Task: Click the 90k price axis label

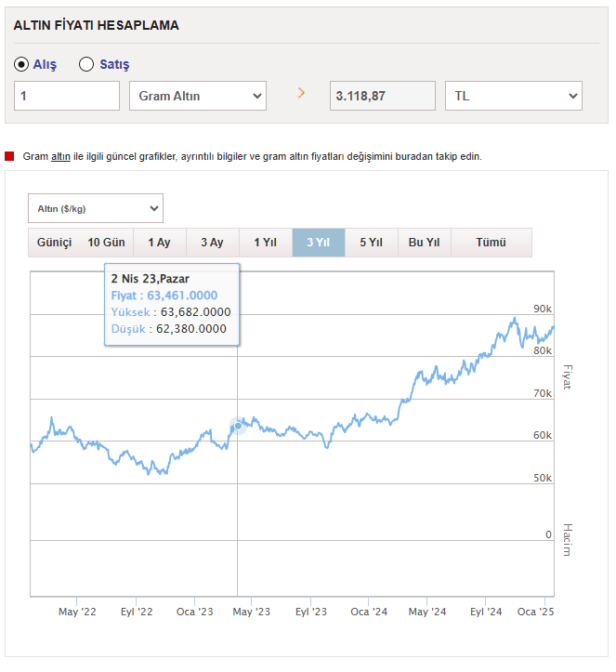Action: tap(543, 309)
